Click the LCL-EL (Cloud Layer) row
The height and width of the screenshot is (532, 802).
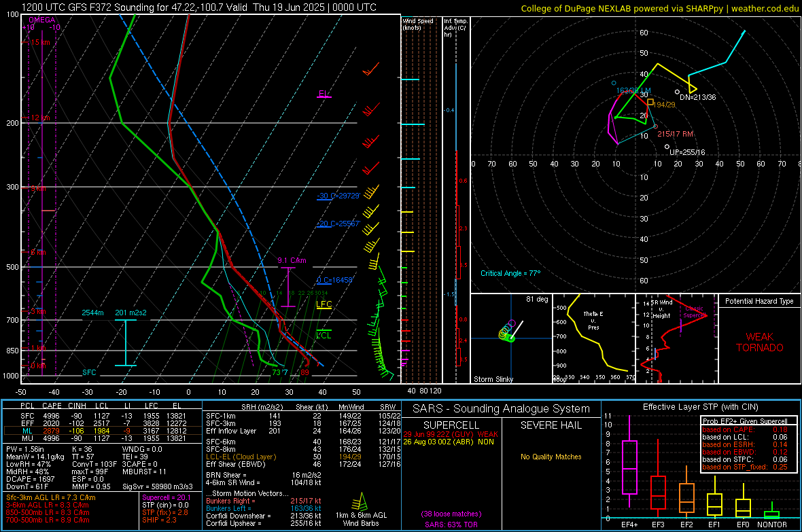303,457
